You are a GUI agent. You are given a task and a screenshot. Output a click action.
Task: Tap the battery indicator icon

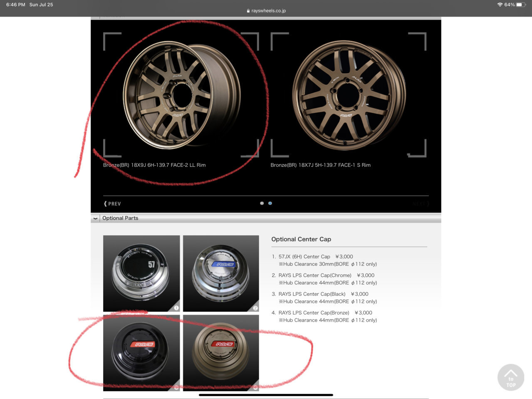pos(521,5)
